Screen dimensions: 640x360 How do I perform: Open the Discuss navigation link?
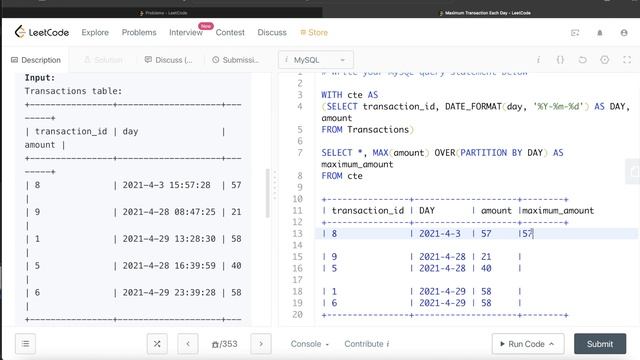pos(272,32)
